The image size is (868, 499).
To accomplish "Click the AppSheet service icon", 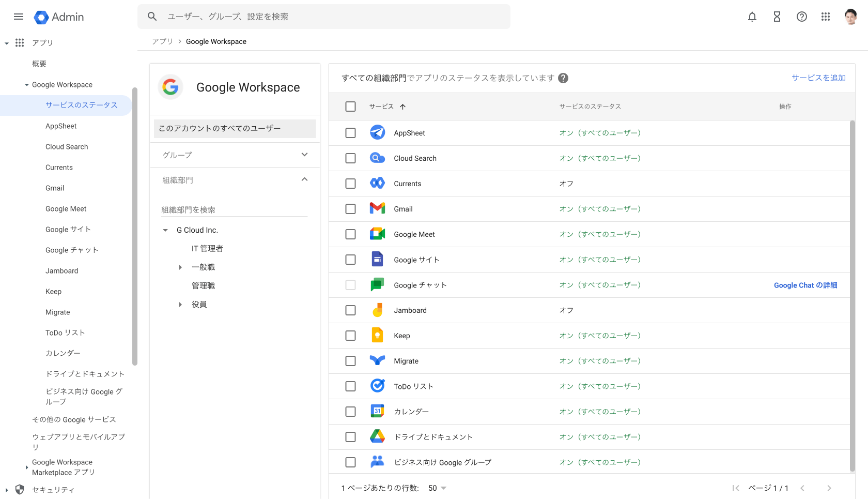I will pyautogui.click(x=378, y=133).
